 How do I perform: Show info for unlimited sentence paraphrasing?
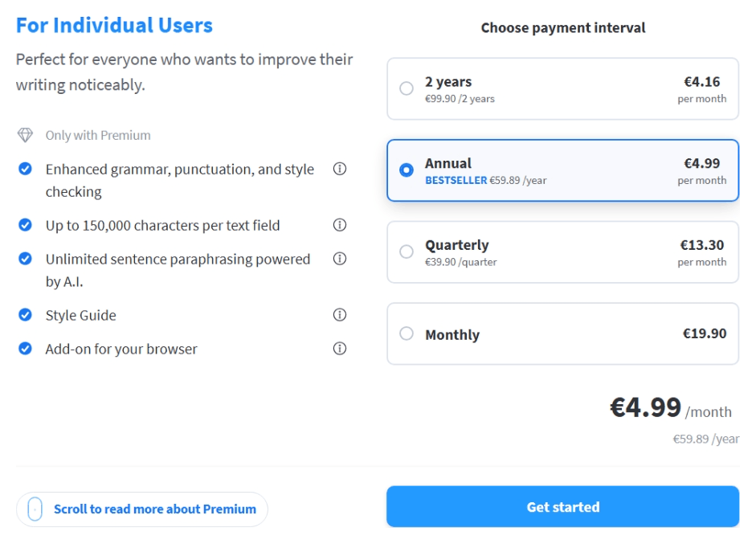pyautogui.click(x=339, y=259)
